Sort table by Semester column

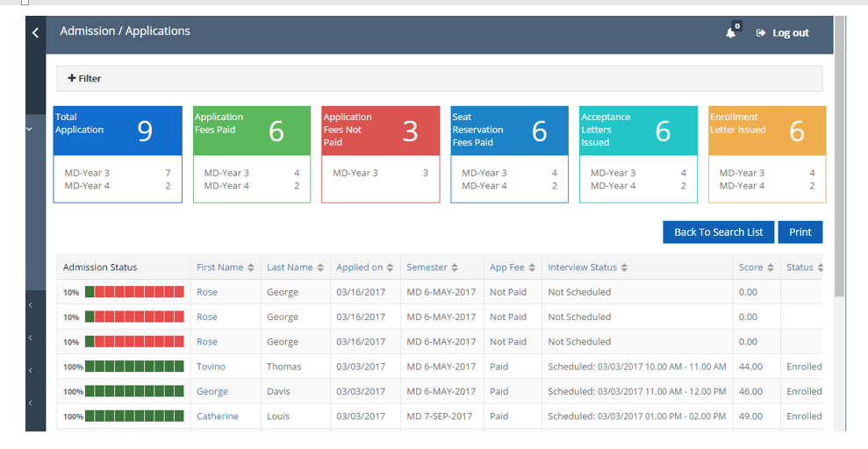pyautogui.click(x=432, y=267)
